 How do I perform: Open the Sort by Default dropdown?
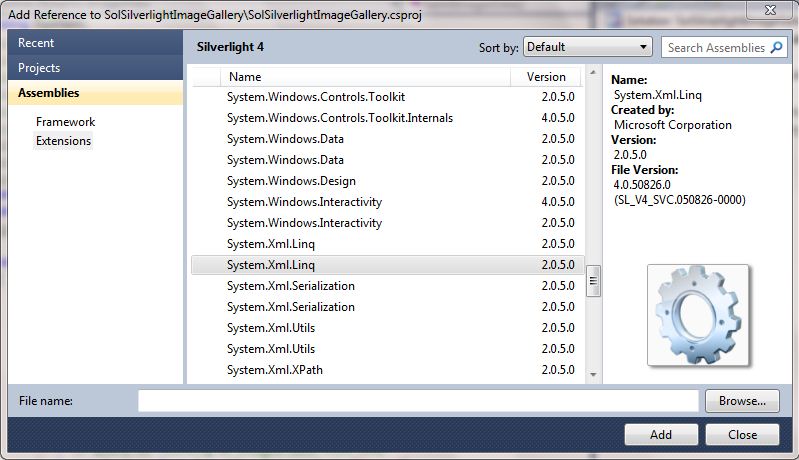pos(588,47)
